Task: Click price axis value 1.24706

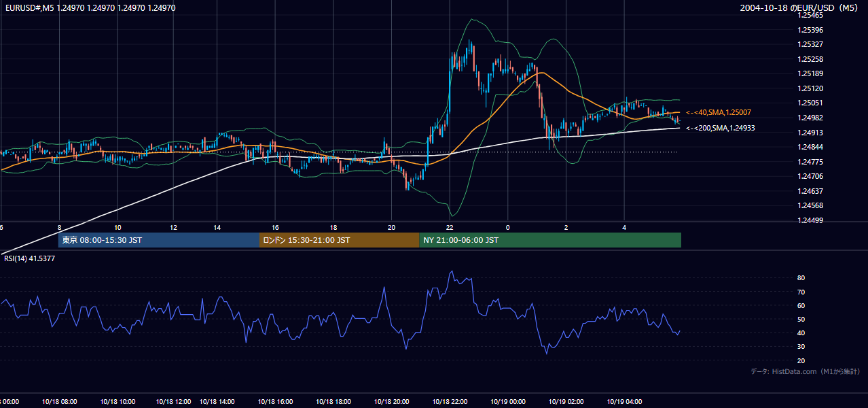Action: pos(810,176)
